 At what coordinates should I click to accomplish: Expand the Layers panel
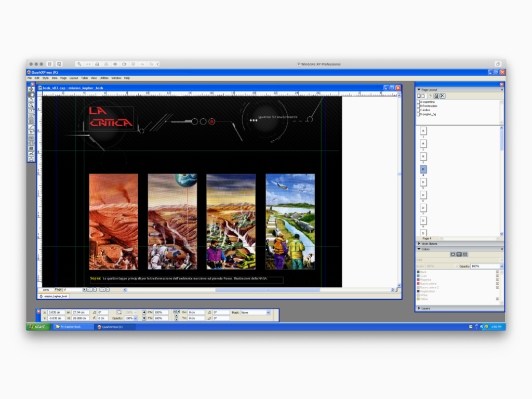tap(419, 308)
